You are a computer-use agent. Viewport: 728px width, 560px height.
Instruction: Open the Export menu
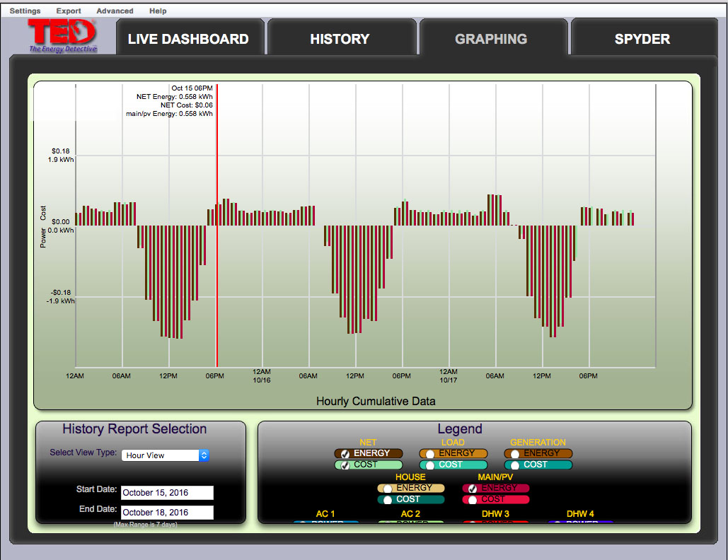tap(68, 11)
